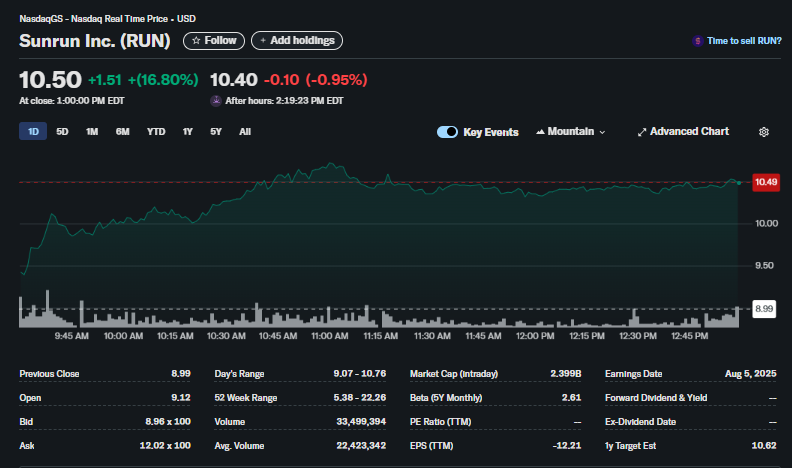Viewport: 792px width, 468px height.
Task: Click the Sunrun Inc. (RUN) title
Action: [x=95, y=41]
